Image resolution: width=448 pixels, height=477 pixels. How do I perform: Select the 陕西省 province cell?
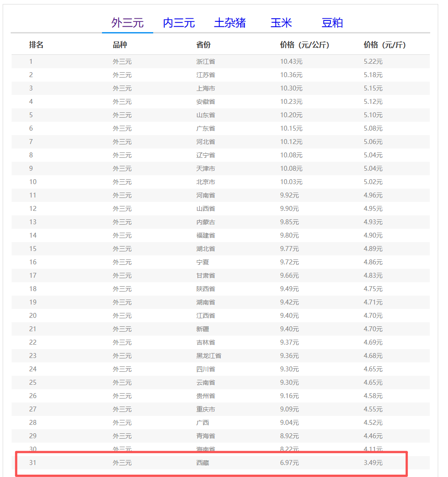(x=205, y=289)
